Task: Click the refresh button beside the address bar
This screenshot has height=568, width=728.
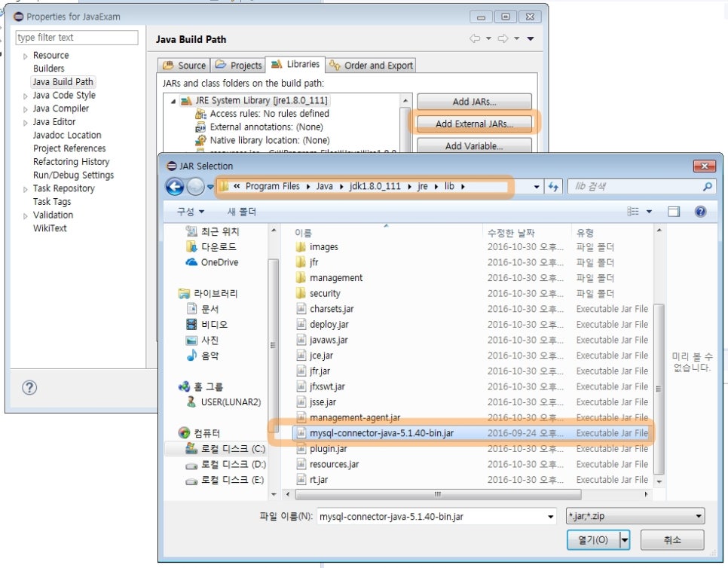Action: pos(553,187)
